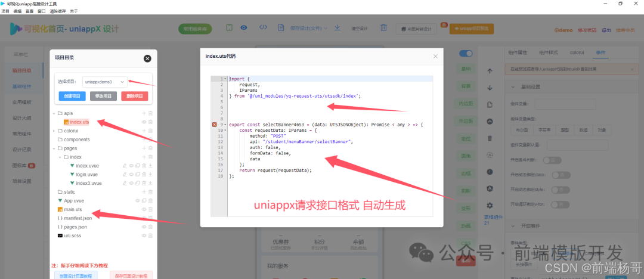Click the edit pencil icon on the index.uvue row
Screen dimensions: 644x279
tap(125, 166)
